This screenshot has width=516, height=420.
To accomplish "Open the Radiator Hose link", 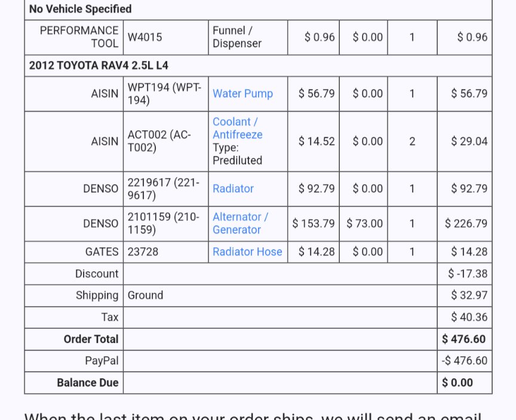I will point(247,252).
